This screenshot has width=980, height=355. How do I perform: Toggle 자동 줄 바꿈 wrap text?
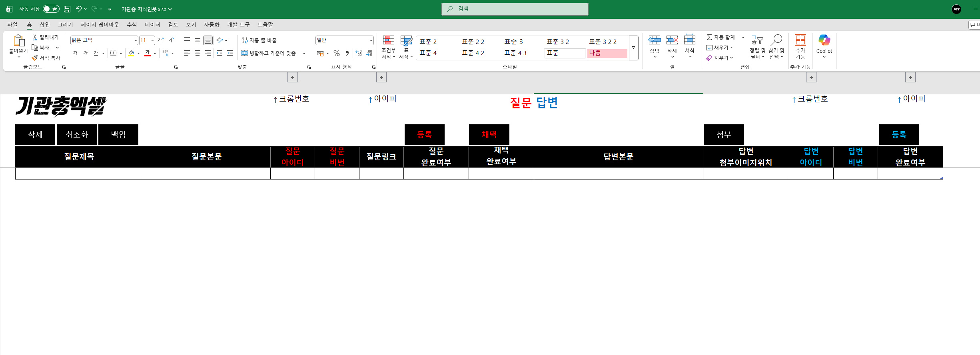click(x=259, y=40)
